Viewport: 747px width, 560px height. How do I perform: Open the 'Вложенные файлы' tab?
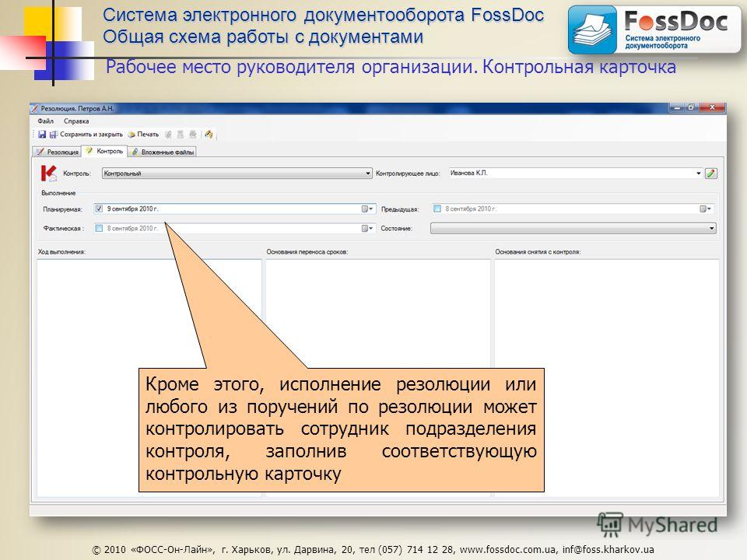[162, 152]
